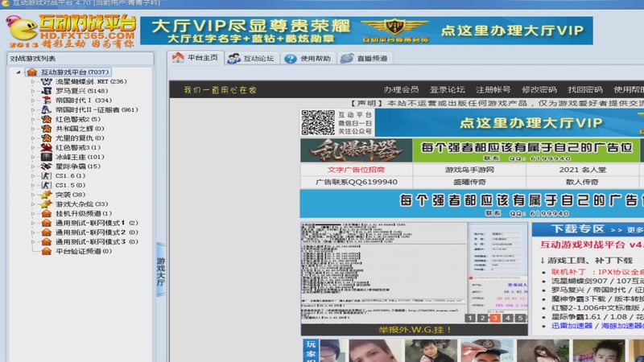Click the 挂机升级频道 house icon
644x362 pixels.
click(x=47, y=213)
